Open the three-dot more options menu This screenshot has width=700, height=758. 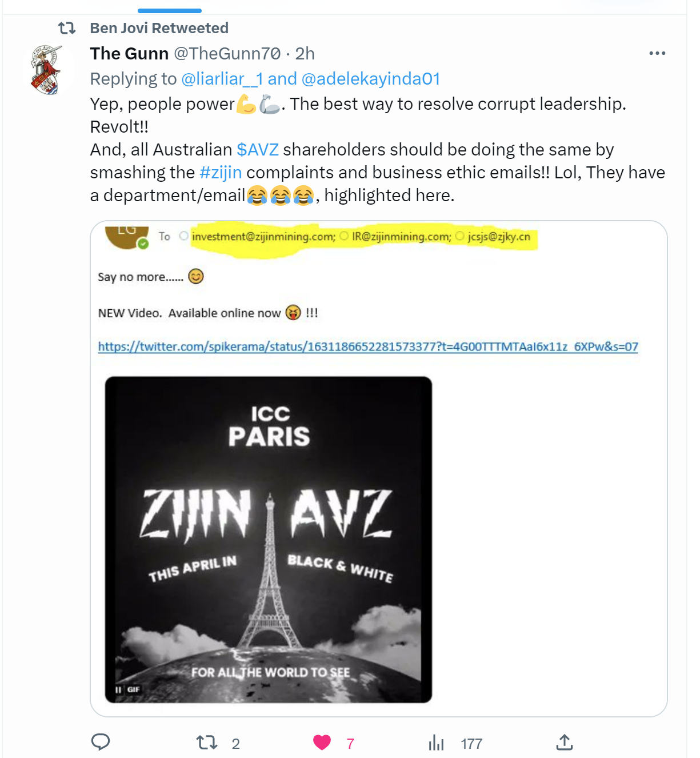point(657,53)
